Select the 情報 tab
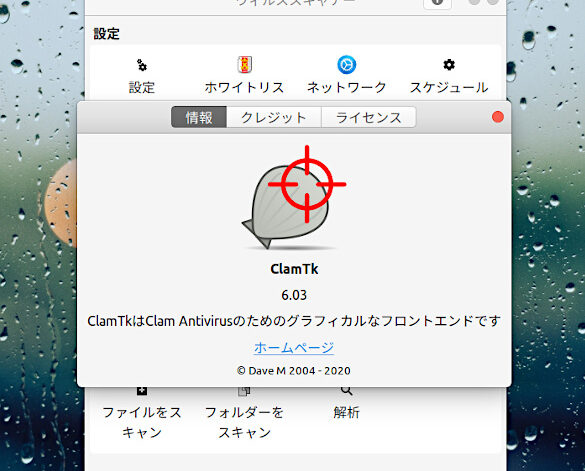 click(x=199, y=117)
